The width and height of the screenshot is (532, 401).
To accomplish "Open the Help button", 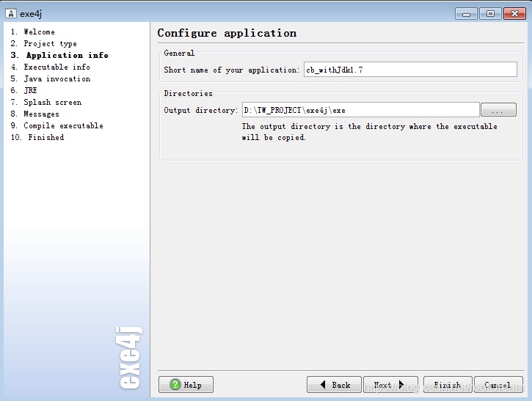I will pos(186,384).
